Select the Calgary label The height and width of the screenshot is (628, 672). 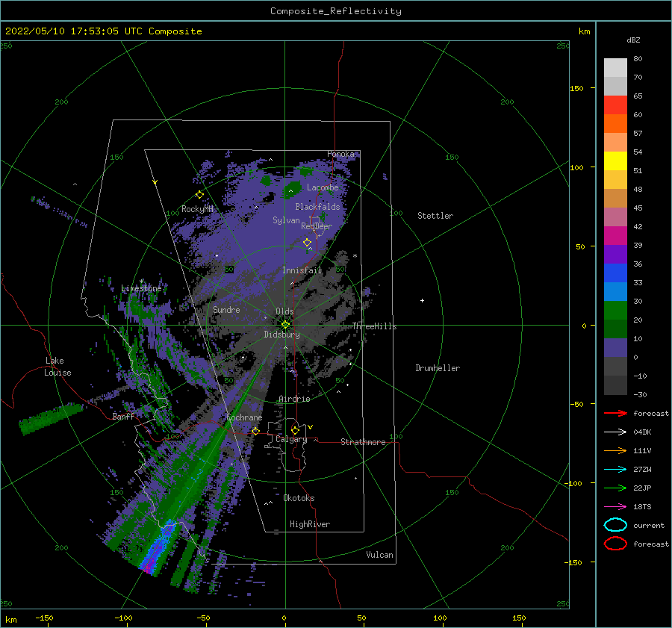click(291, 439)
